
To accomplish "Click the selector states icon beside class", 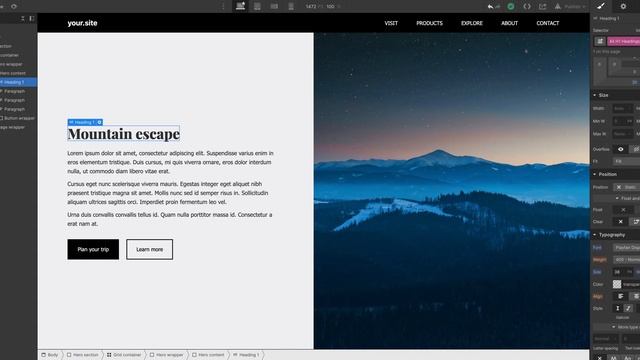I will click(600, 41).
